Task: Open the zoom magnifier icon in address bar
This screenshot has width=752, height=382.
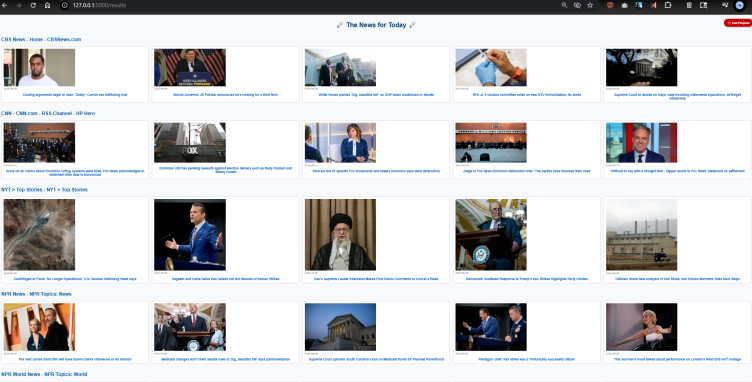Action: (564, 5)
